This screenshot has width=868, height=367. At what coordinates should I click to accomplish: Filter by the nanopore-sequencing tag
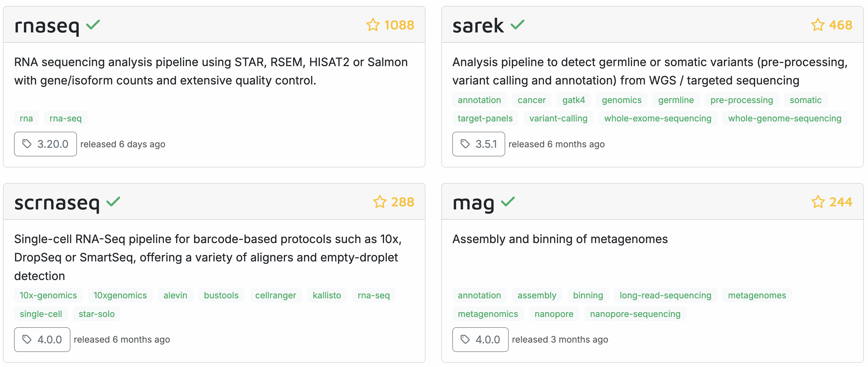(x=635, y=314)
